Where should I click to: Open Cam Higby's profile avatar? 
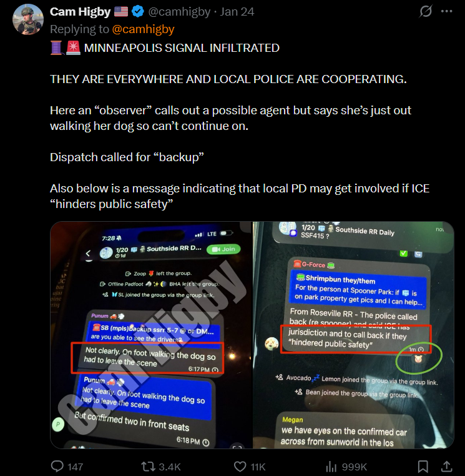(x=27, y=19)
